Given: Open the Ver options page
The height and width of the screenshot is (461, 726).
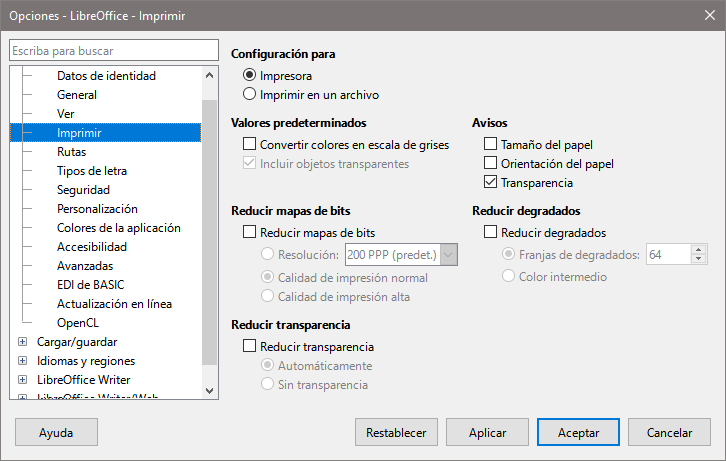Looking at the screenshot, I should [66, 114].
